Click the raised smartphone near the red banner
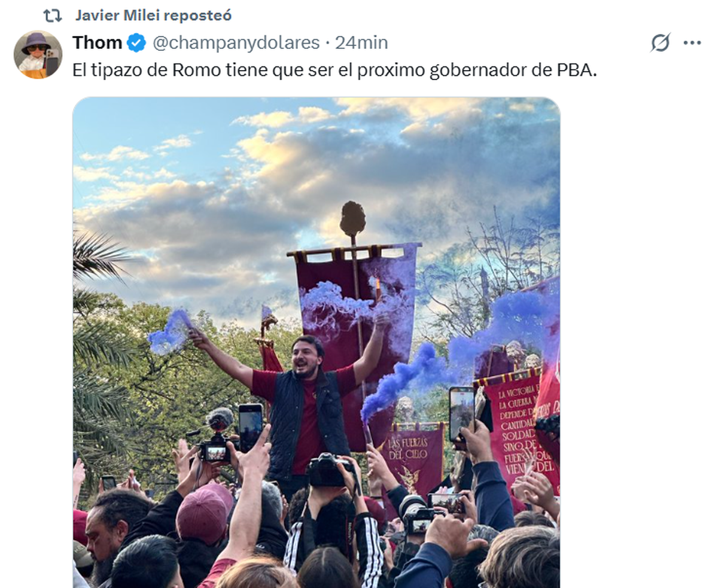The image size is (718, 588). (461, 414)
